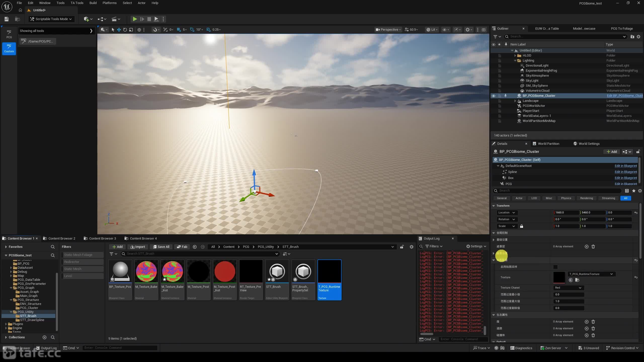Open the viewport layout grid icon
This screenshot has width=644, height=362.
484,30
